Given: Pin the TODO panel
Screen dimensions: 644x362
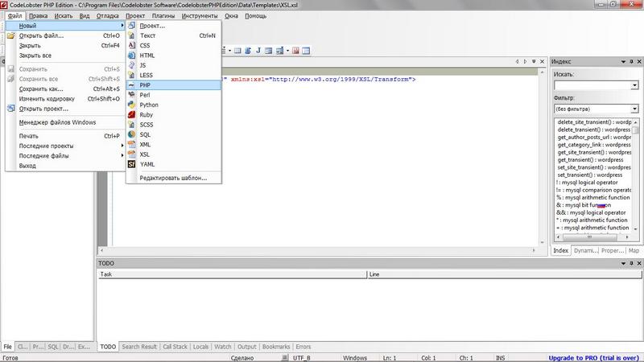Looking at the screenshot, I should coord(632,263).
